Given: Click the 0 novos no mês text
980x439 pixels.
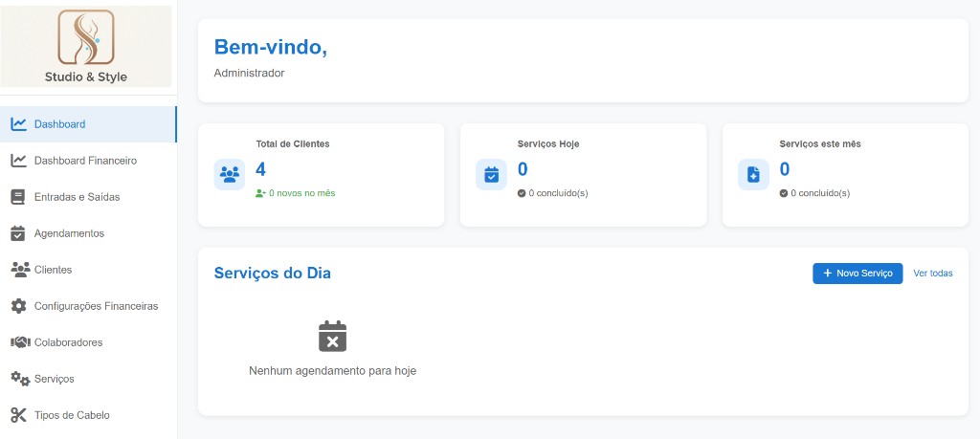Looking at the screenshot, I should 301,193.
